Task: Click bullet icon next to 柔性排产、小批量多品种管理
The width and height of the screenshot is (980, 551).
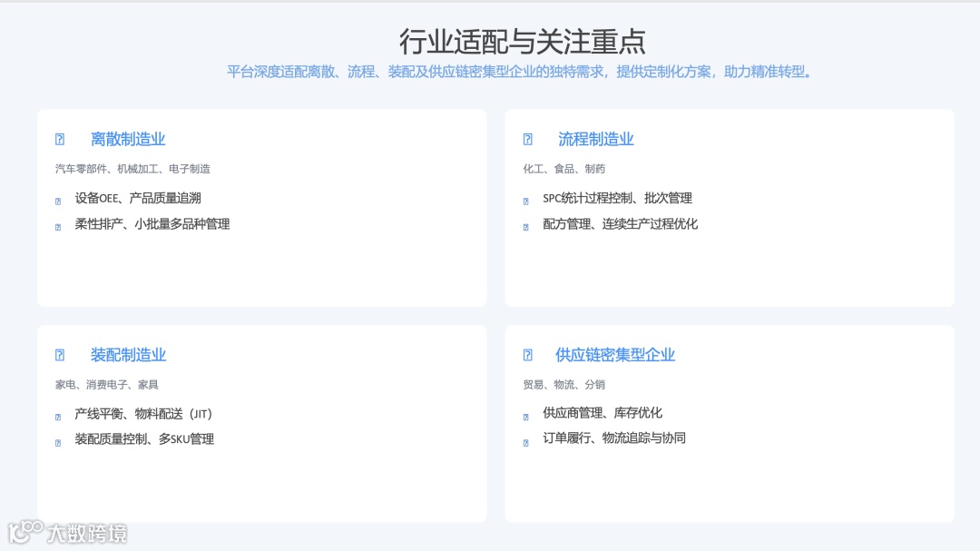Action: tap(58, 227)
